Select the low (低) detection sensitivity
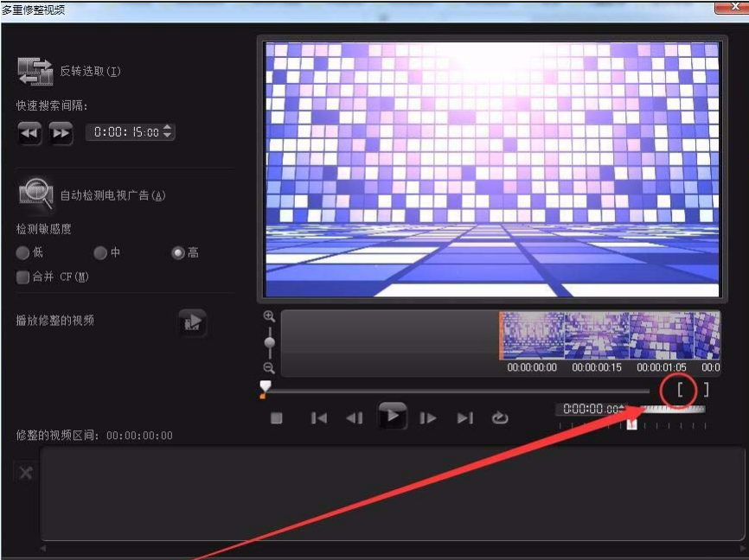Screen dimensions: 749x560 pos(22,252)
